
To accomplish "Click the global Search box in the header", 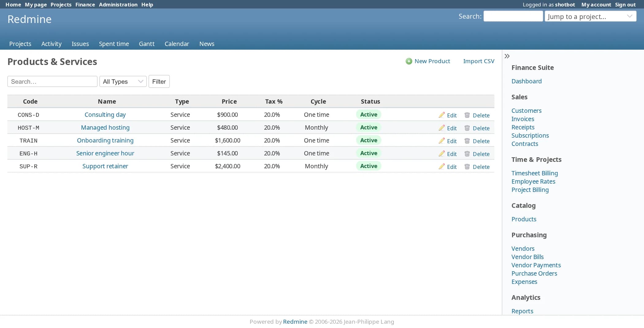I will (513, 16).
